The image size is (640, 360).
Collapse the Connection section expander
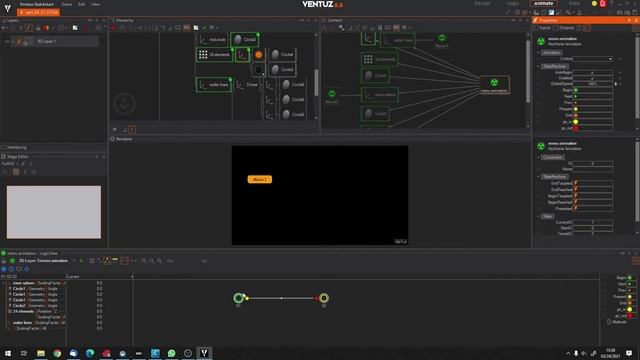click(538, 157)
